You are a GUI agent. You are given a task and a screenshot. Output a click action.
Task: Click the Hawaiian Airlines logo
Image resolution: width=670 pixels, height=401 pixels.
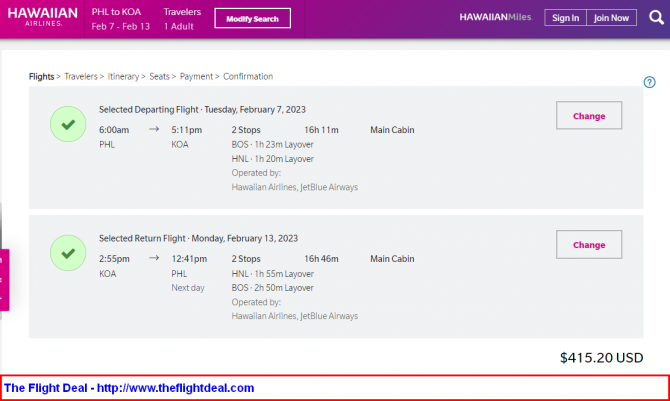[43, 17]
